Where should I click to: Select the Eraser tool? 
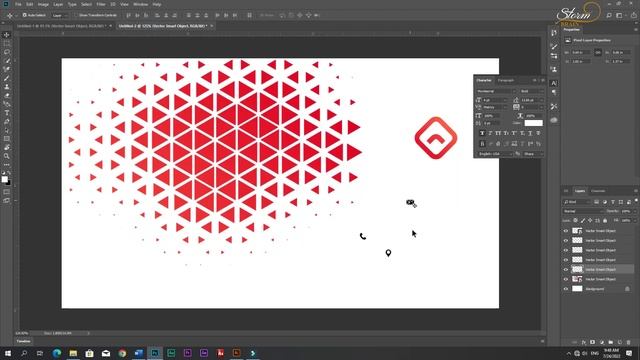(x=7, y=96)
